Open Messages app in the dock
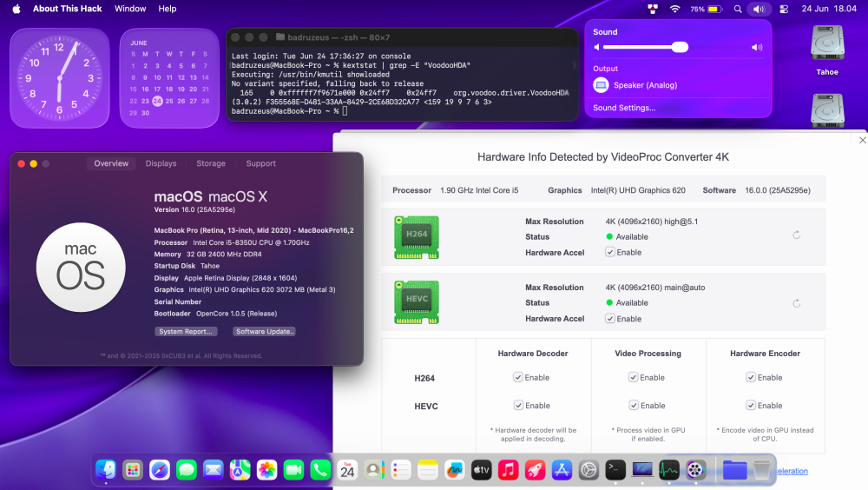The height and width of the screenshot is (490, 868). (x=187, y=470)
